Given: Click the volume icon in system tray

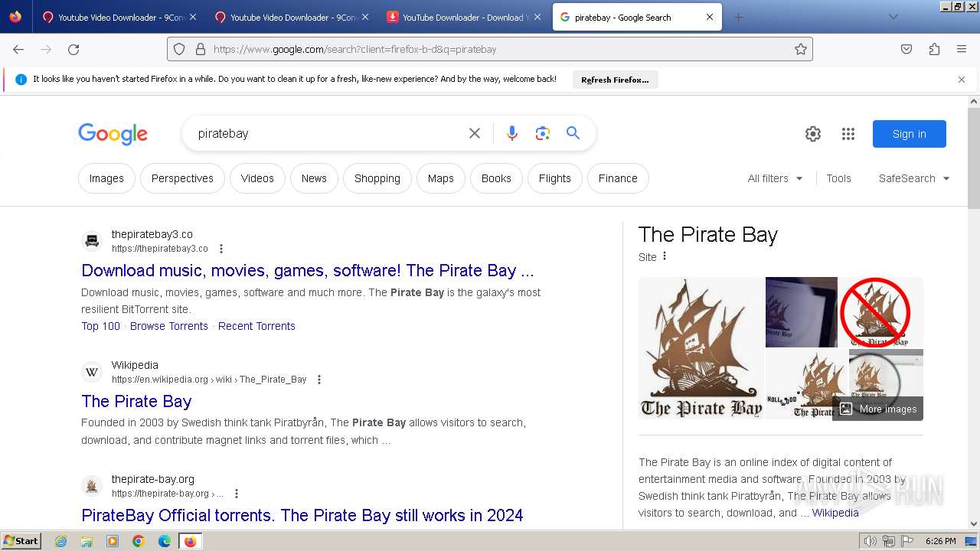Looking at the screenshot, I should [x=871, y=541].
